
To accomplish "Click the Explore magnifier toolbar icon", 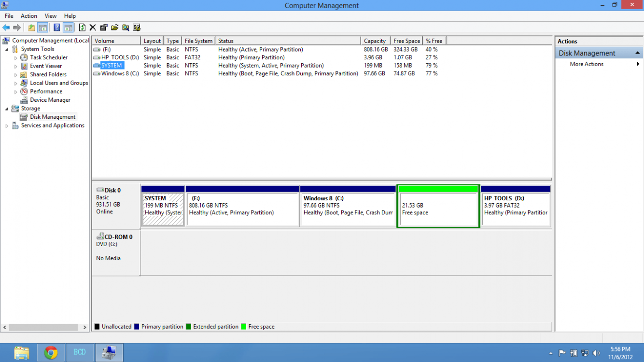I will [126, 28].
